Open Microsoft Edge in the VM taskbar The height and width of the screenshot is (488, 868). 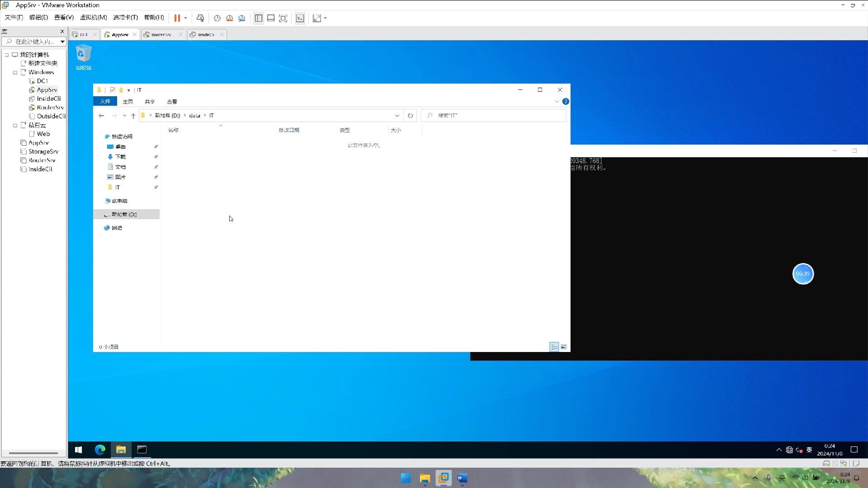click(x=99, y=450)
